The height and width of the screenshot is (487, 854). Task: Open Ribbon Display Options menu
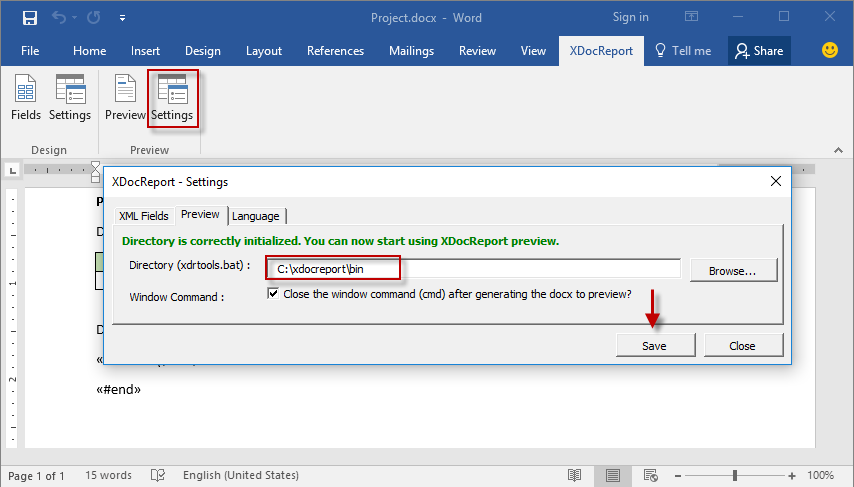(x=691, y=17)
